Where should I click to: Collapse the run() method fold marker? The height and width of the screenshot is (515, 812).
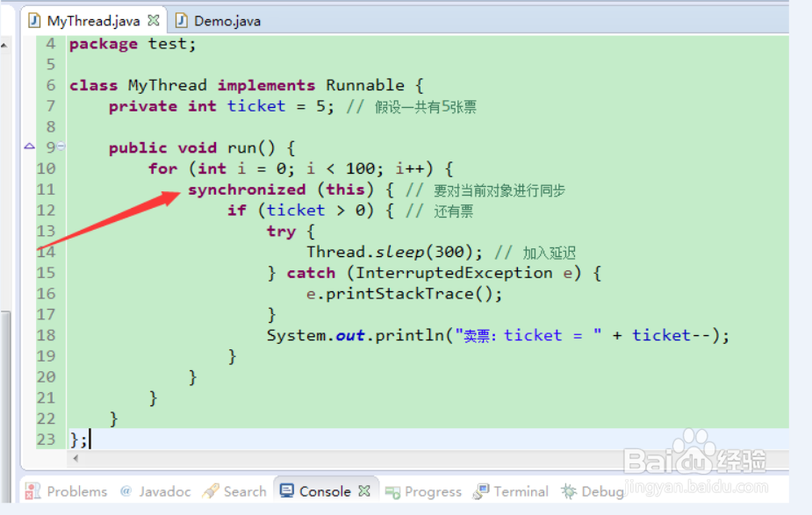tap(61, 147)
